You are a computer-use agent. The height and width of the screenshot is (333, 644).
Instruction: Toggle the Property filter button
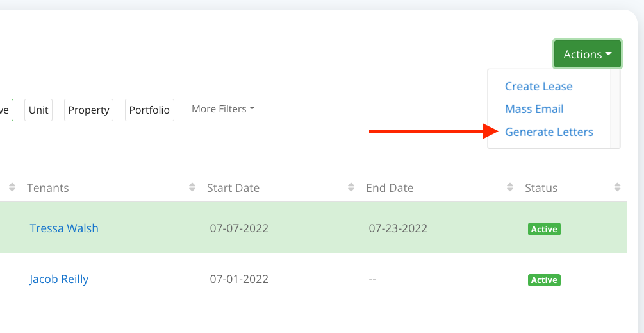pos(88,110)
